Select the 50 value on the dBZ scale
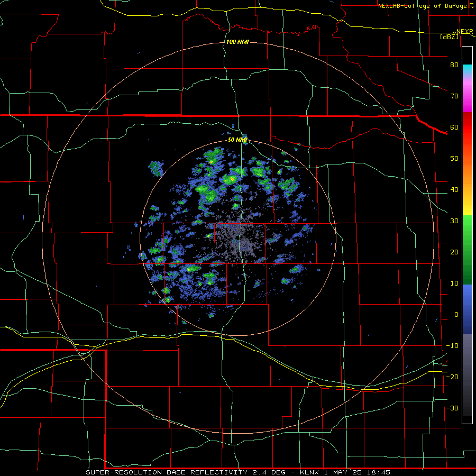476x476 pixels. tap(454, 159)
